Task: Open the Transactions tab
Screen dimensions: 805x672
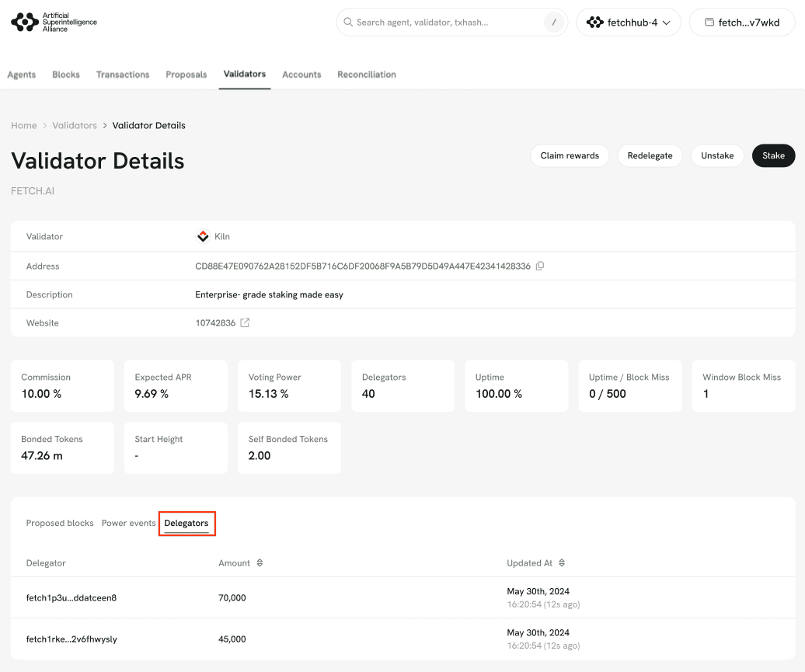Action: pos(123,75)
